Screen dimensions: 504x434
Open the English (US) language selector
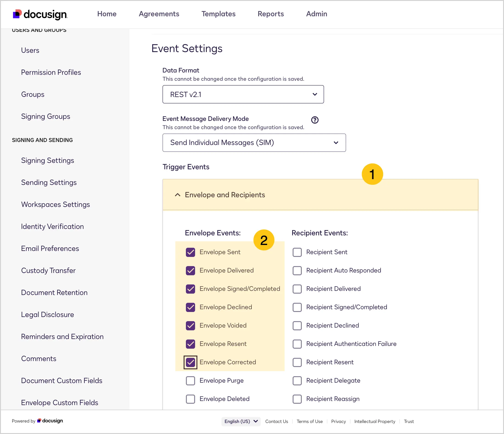click(x=241, y=421)
